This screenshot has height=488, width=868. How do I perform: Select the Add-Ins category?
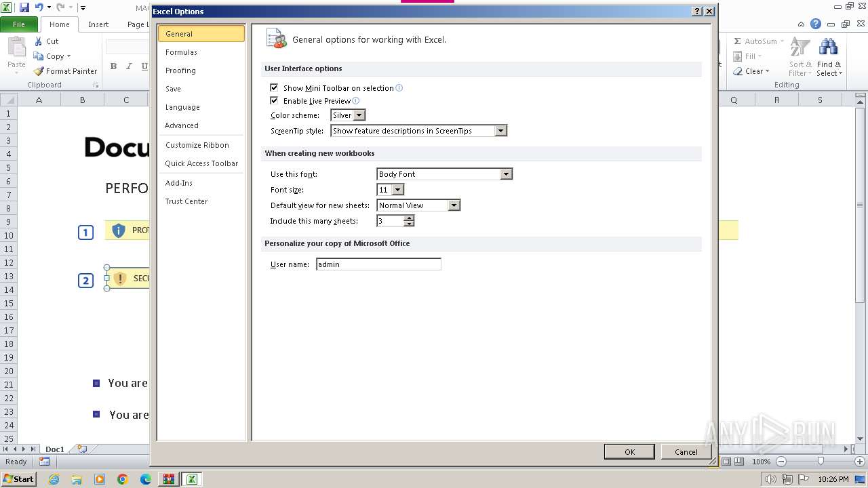click(201, 183)
